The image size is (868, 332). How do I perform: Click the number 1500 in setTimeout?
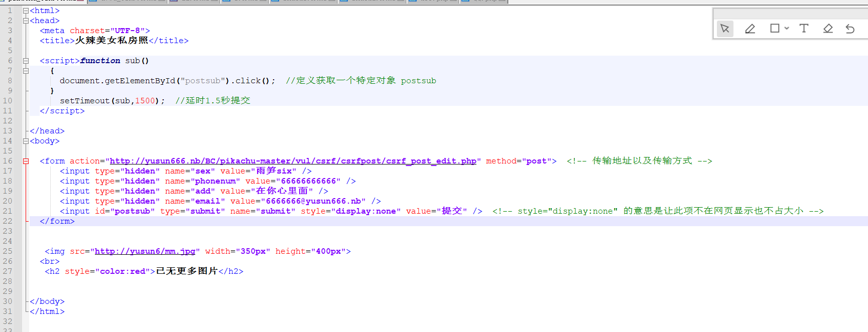coord(145,101)
